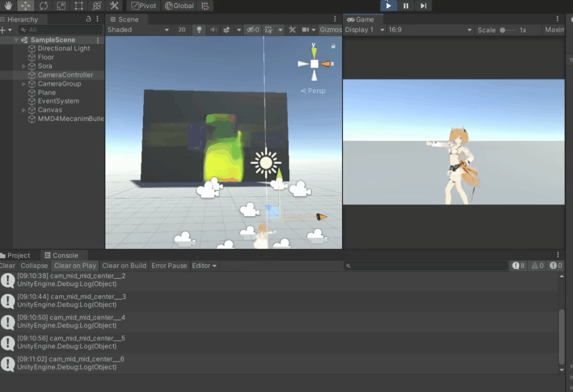The image size is (573, 392).
Task: Select CameraGroup in the Hierarchy
Action: point(59,84)
